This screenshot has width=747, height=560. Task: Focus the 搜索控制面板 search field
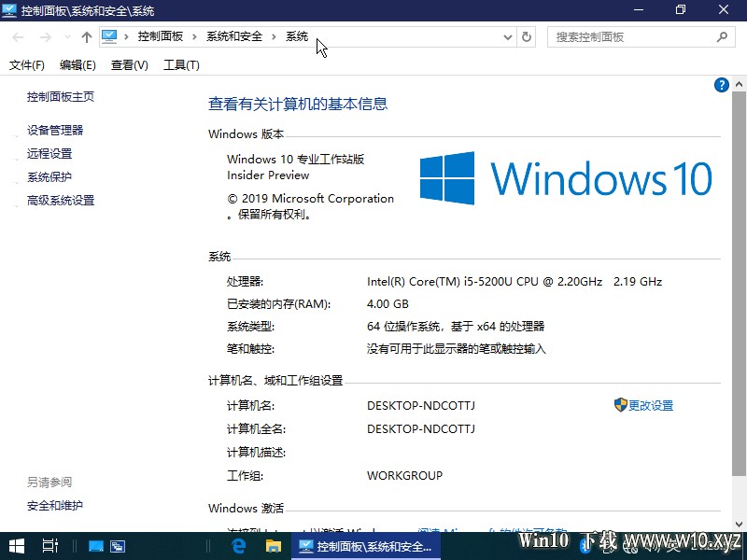click(x=631, y=37)
